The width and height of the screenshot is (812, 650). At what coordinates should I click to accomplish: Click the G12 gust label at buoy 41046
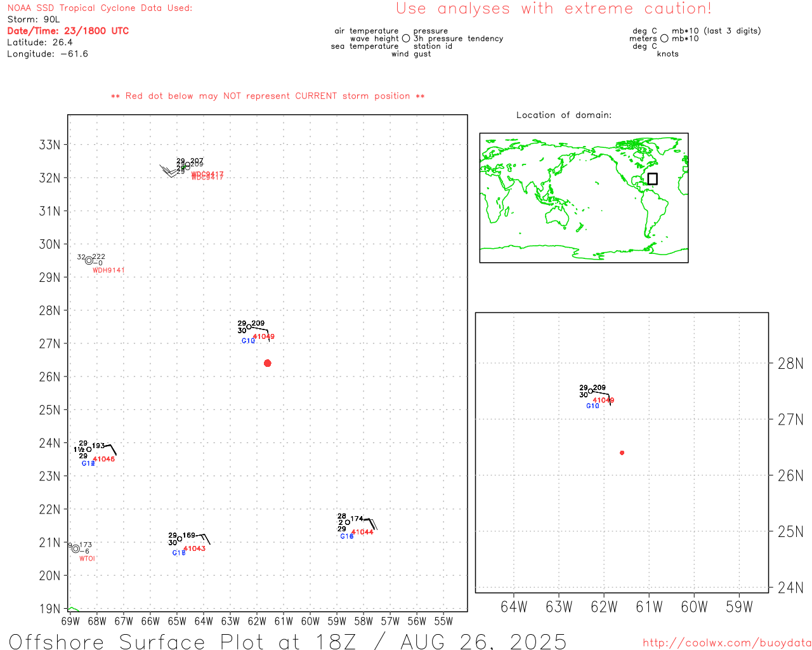[x=88, y=463]
